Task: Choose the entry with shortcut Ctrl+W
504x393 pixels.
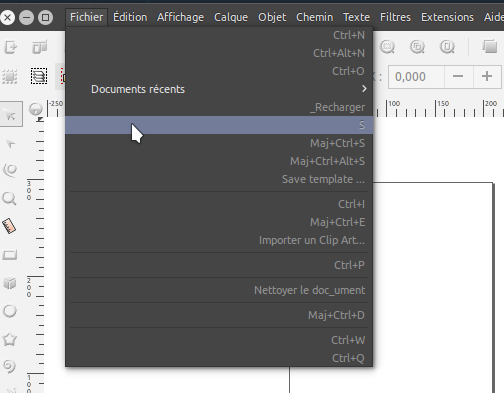Action: 219,340
